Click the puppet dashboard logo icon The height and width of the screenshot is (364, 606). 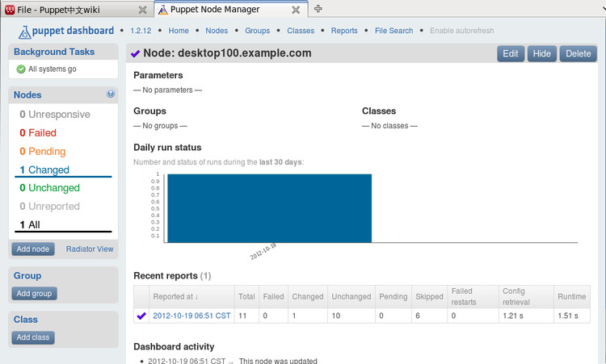click(x=24, y=31)
